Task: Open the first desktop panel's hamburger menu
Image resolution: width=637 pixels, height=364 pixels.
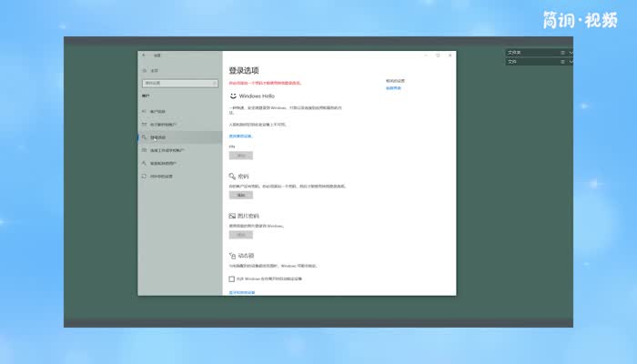Action: [562, 53]
